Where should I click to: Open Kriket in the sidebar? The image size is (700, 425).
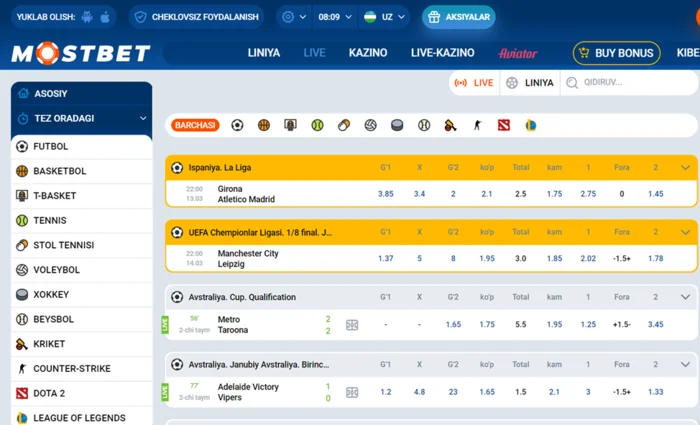click(x=81, y=344)
